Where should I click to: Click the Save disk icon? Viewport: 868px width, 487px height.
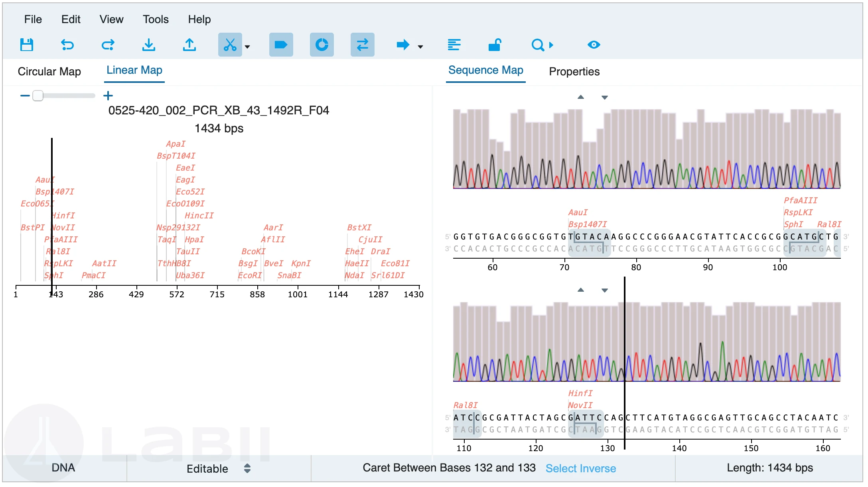(x=27, y=45)
